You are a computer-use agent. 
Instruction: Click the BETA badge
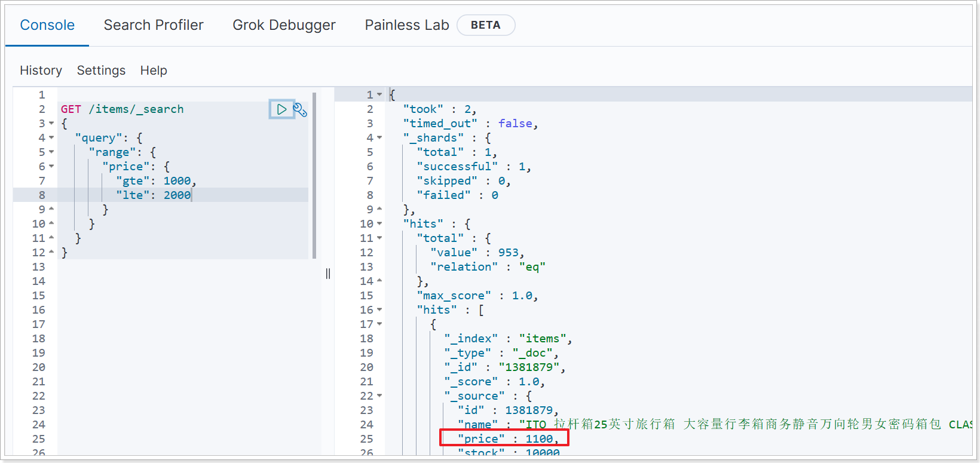click(x=486, y=25)
